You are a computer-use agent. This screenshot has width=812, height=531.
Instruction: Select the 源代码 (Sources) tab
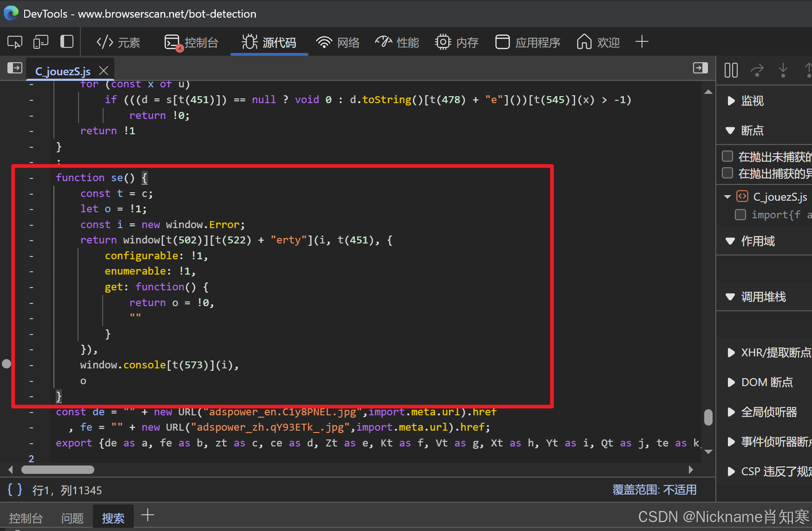(x=269, y=42)
